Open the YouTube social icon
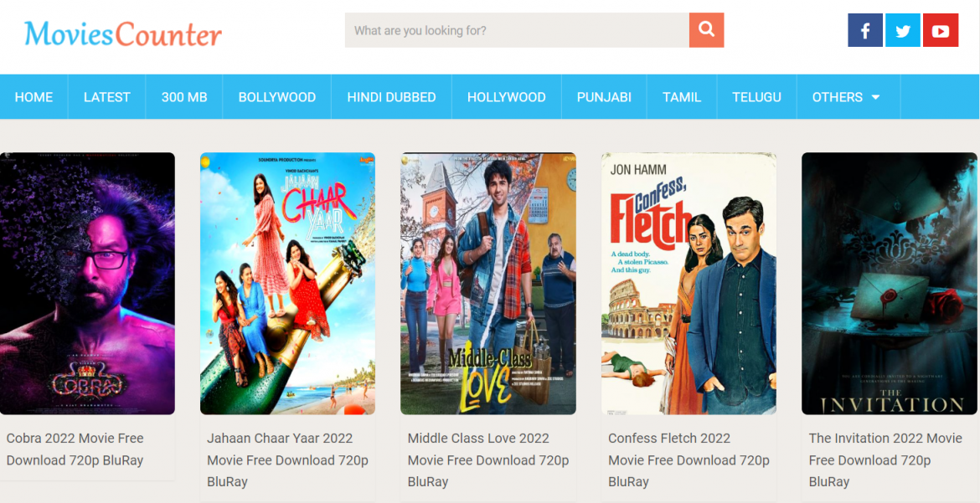Viewport: 980px width, 503px height. tap(940, 31)
